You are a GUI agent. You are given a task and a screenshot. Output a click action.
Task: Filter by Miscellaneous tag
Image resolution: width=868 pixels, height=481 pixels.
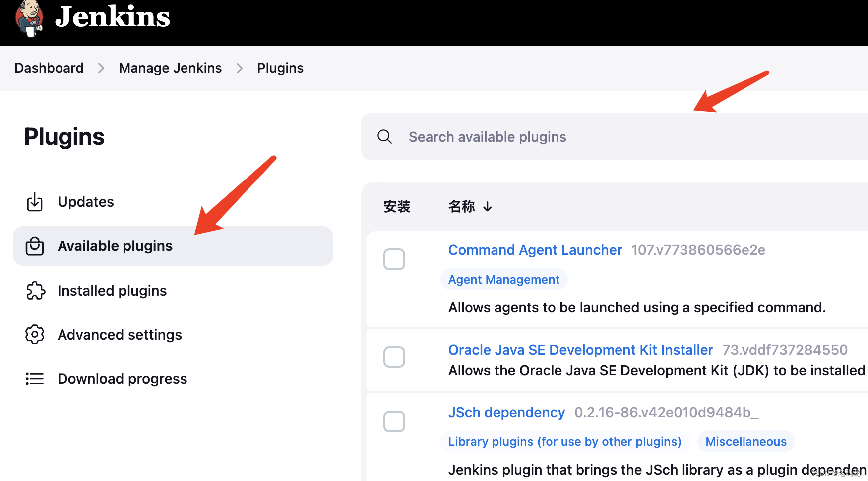[746, 442]
